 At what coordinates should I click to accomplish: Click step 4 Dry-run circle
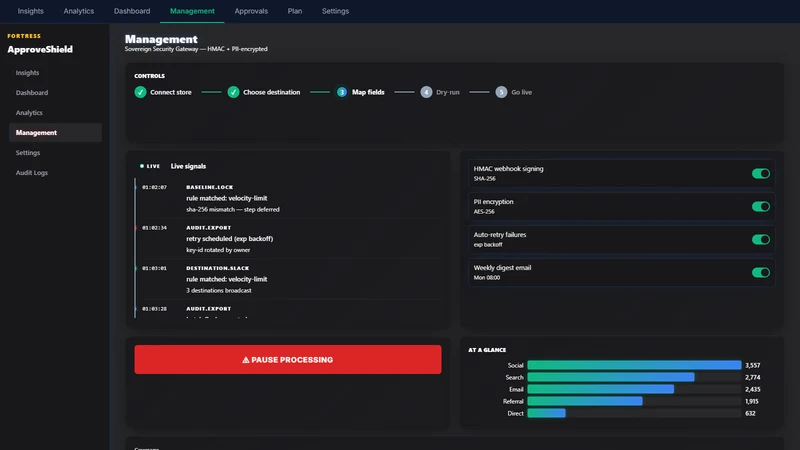[426, 92]
